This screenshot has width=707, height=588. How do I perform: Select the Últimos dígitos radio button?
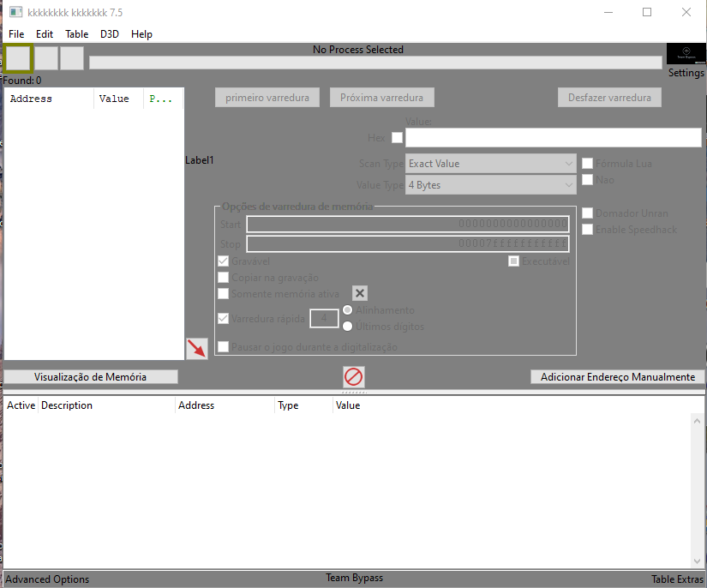(348, 326)
